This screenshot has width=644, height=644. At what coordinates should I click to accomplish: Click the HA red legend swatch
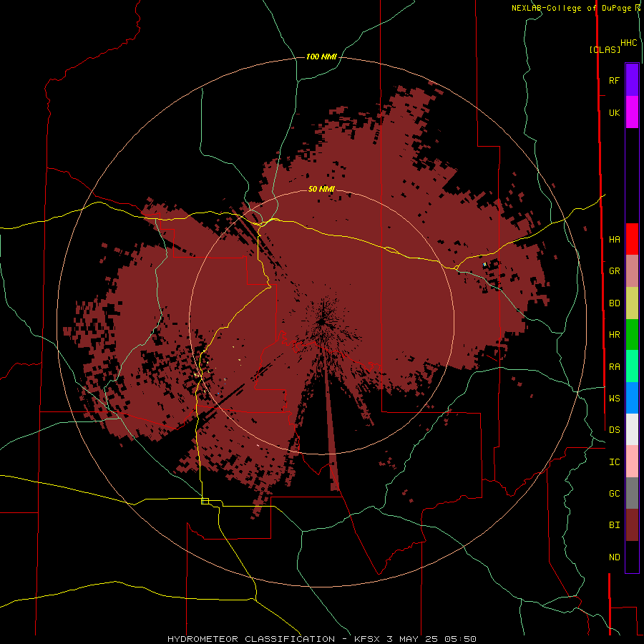(632, 239)
